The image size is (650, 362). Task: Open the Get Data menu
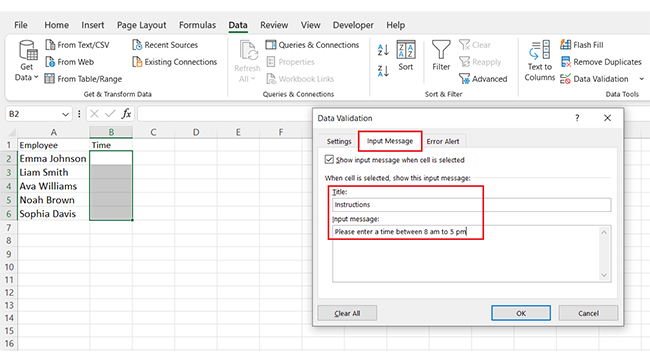(x=27, y=61)
